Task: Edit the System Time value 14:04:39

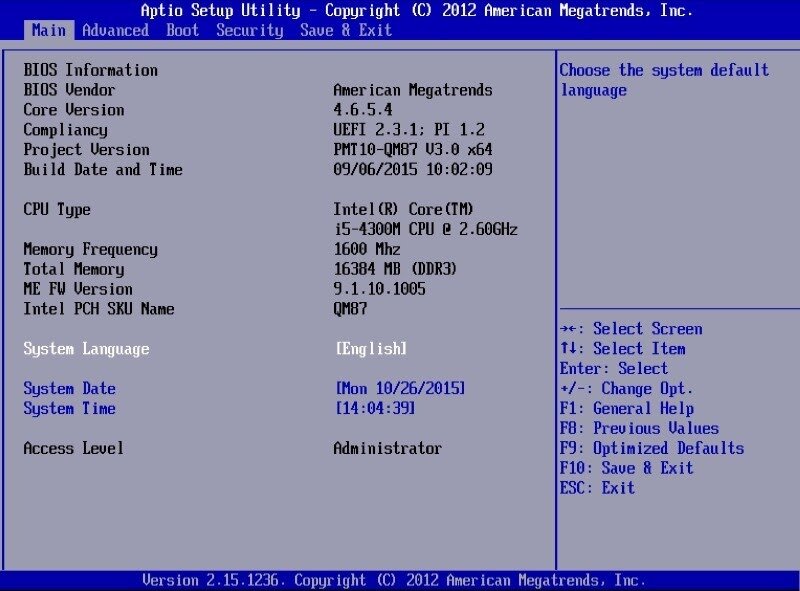Action: (x=375, y=409)
